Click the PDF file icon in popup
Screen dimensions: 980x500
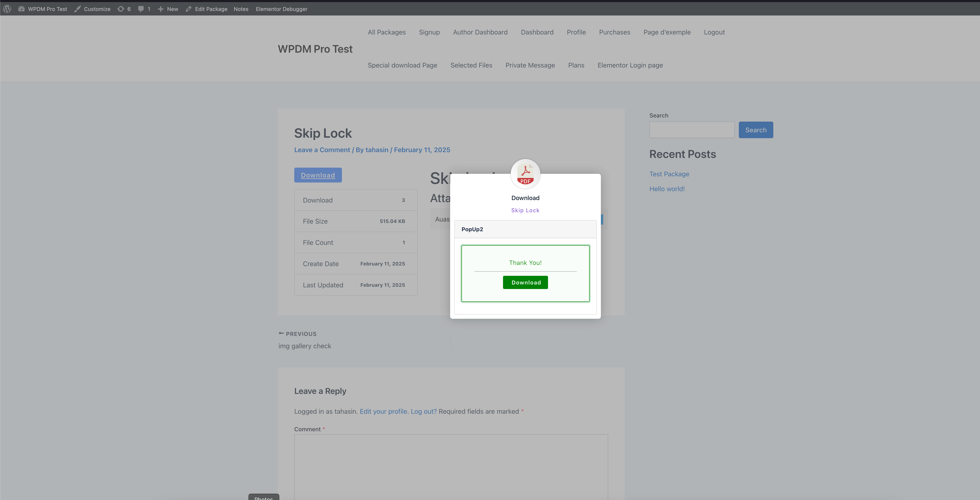(525, 174)
